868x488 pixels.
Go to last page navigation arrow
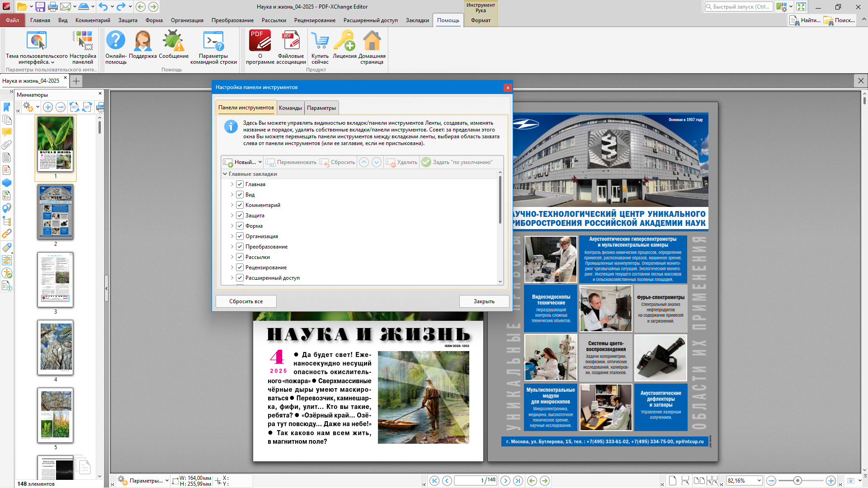point(518,481)
